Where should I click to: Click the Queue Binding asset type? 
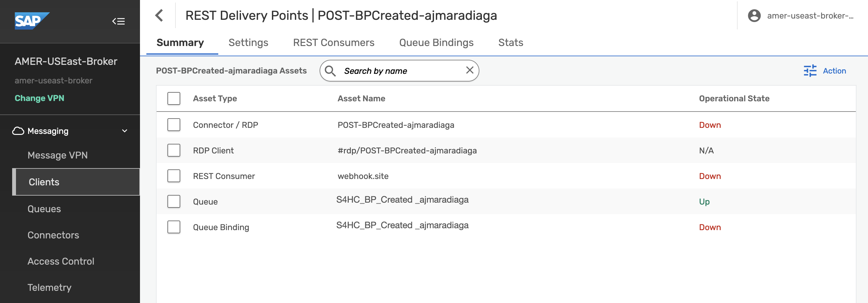221,228
